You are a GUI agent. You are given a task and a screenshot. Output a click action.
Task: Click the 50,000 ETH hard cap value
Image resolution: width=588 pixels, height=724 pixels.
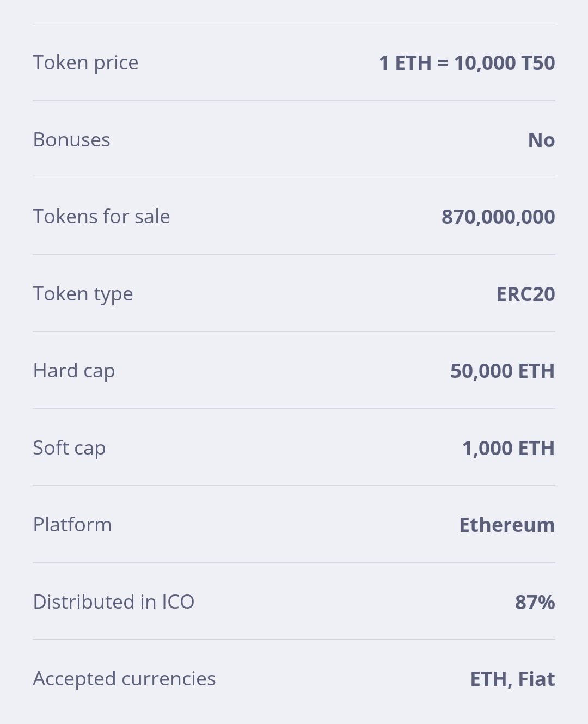[x=503, y=371]
